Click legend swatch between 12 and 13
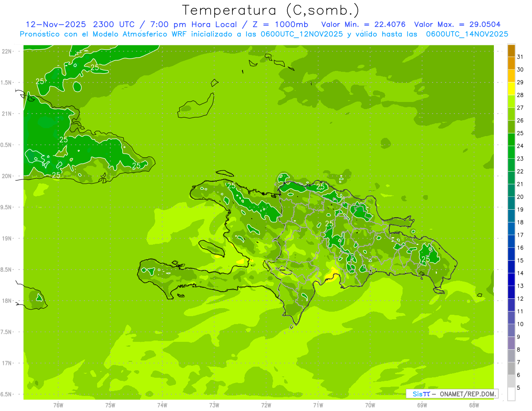Screen dimensions: 532x411 pos(511,293)
